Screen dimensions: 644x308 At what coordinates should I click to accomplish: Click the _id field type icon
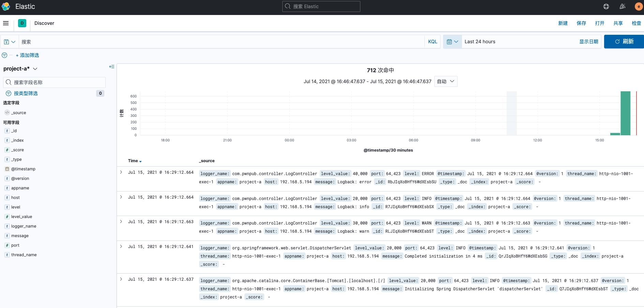tap(7, 131)
